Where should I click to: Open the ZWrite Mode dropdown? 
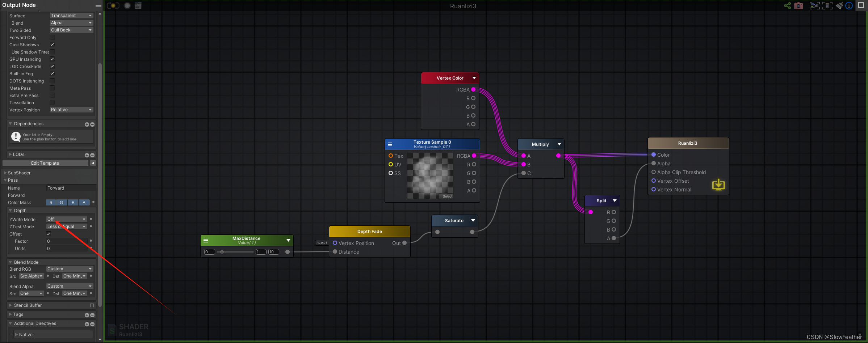67,219
